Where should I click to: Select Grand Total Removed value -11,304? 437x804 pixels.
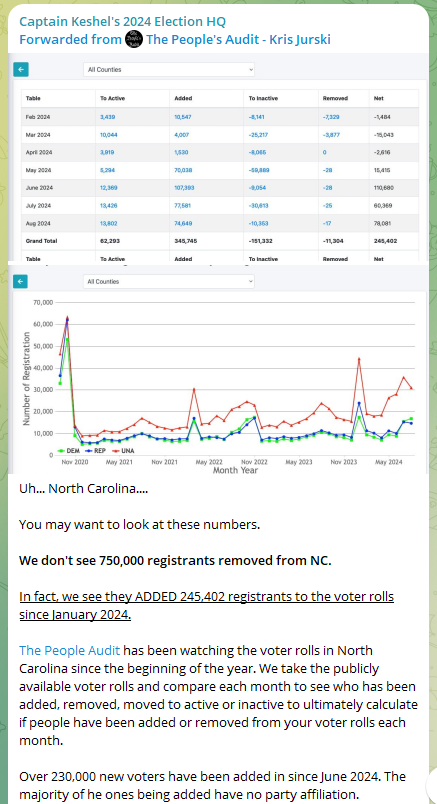[x=333, y=241]
